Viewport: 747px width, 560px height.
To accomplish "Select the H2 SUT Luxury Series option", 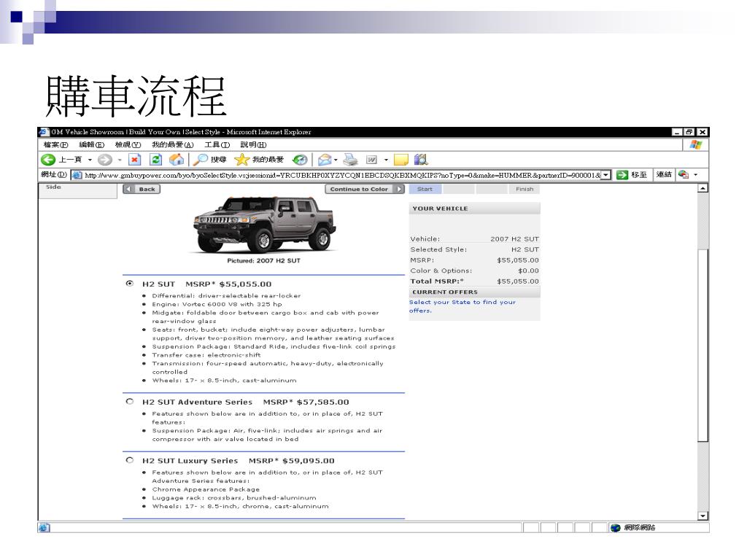I will pos(130,460).
